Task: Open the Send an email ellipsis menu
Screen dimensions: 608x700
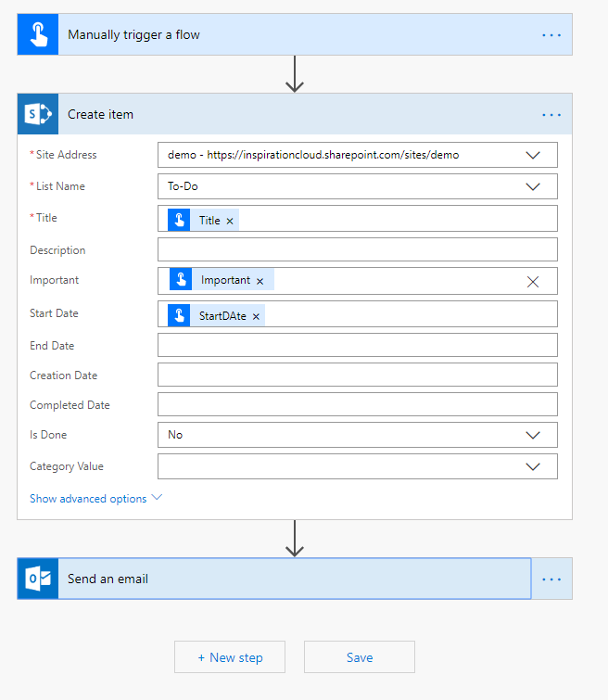Action: (x=551, y=579)
